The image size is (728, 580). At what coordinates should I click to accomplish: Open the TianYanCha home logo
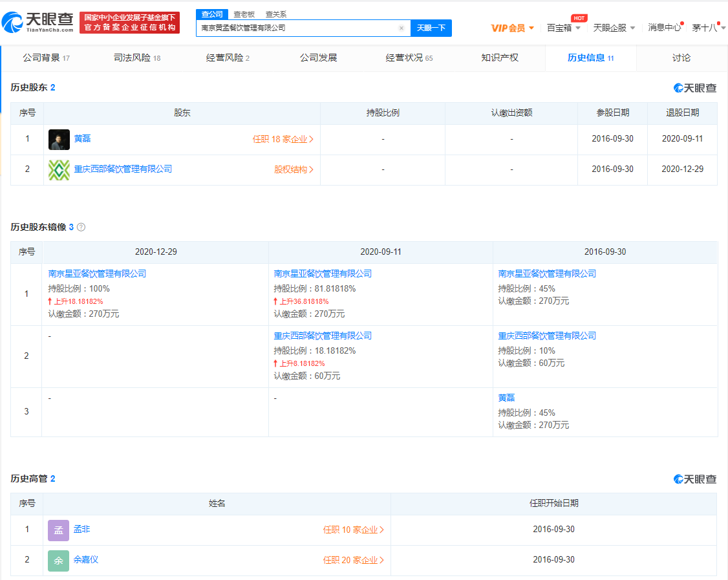37,22
